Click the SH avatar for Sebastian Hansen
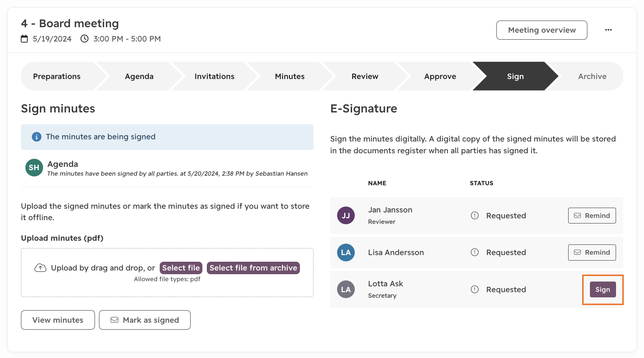The width and height of the screenshot is (644, 358). click(x=34, y=168)
